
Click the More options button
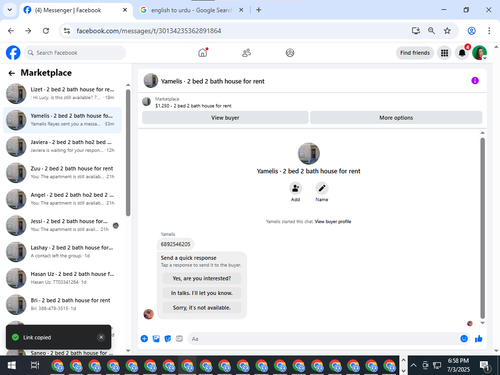pos(396,118)
